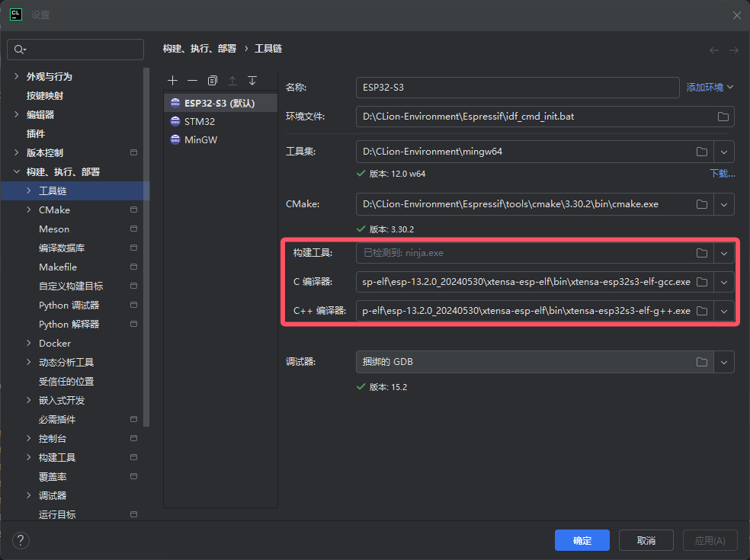Image resolution: width=750 pixels, height=560 pixels.
Task: Add a new toolchain with plus icon
Action: (173, 80)
